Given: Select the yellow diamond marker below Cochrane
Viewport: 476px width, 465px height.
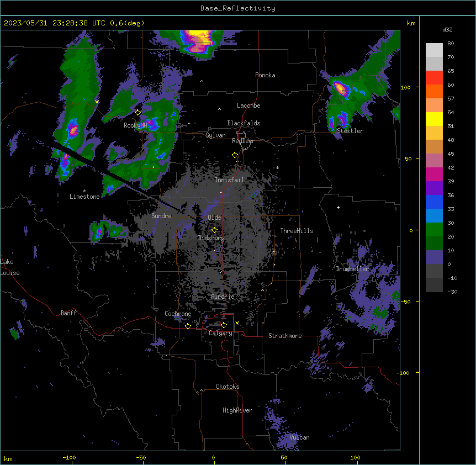Looking at the screenshot, I should [188, 326].
